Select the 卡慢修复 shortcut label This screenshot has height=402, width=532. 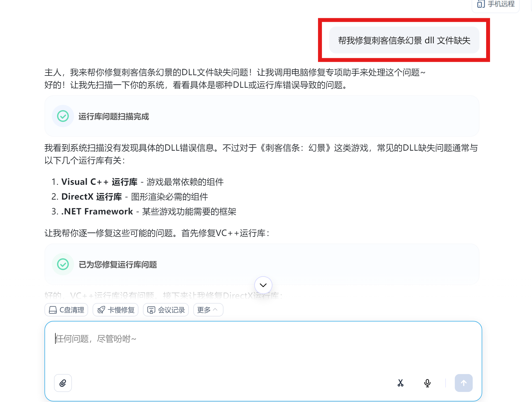tap(121, 310)
